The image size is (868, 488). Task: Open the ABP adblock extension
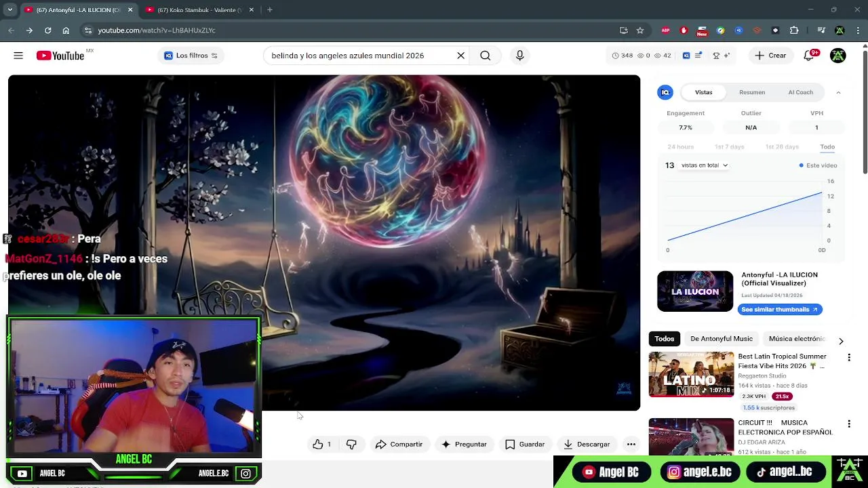click(x=665, y=30)
